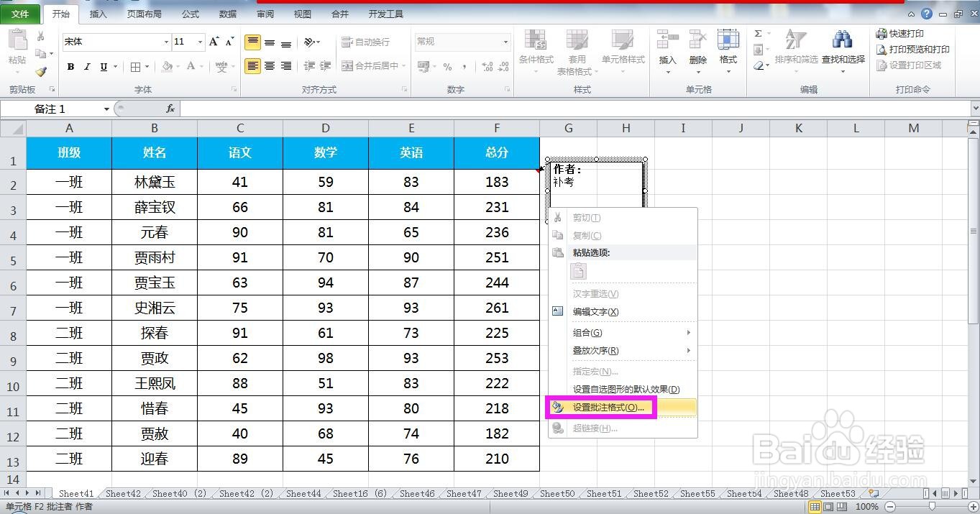Click the 查找和选择 button label
Image resolution: width=980 pixels, height=514 pixels.
pyautogui.click(x=843, y=60)
